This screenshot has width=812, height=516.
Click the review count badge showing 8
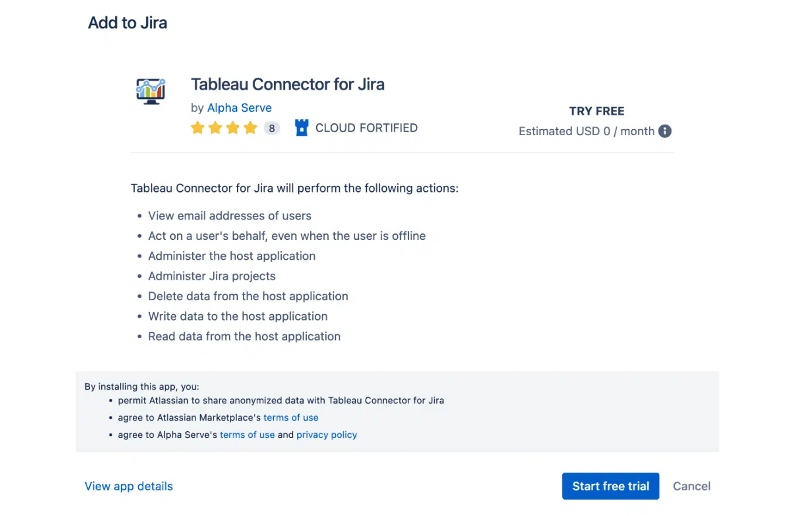(x=271, y=128)
